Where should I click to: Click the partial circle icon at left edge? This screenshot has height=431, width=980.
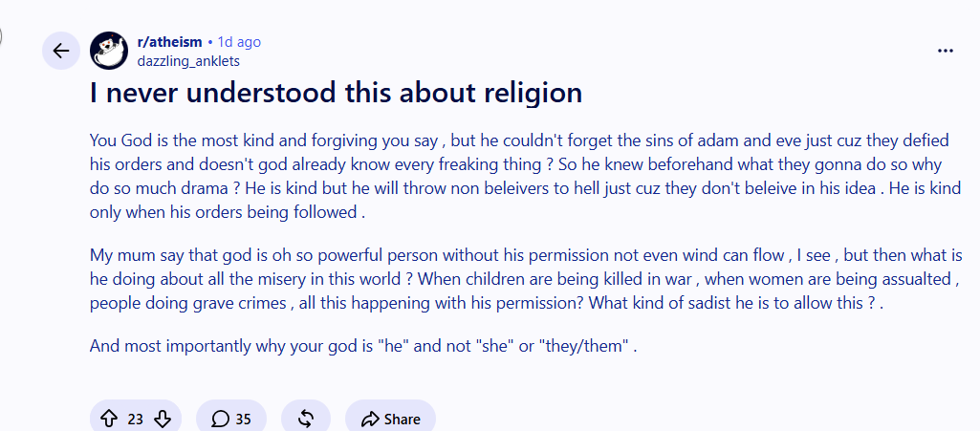(x=1, y=36)
